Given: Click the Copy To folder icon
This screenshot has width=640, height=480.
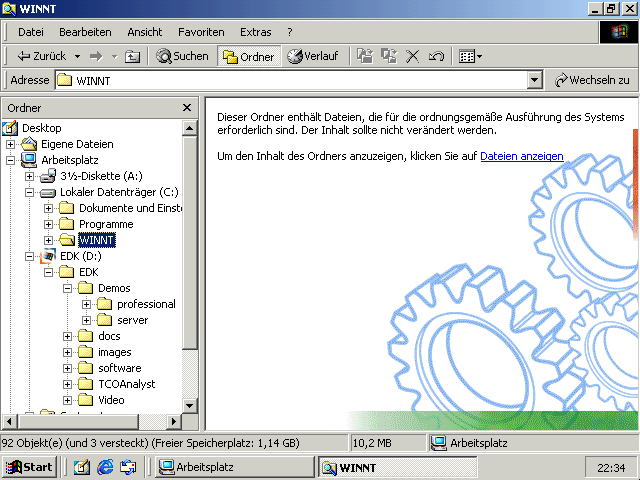Looking at the screenshot, I should tap(389, 56).
